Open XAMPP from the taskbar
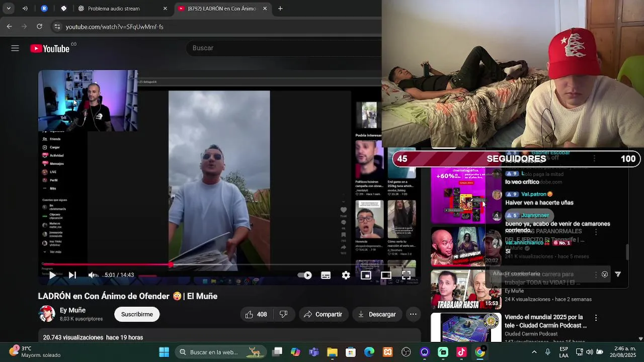The width and height of the screenshot is (644, 362). pos(387,352)
